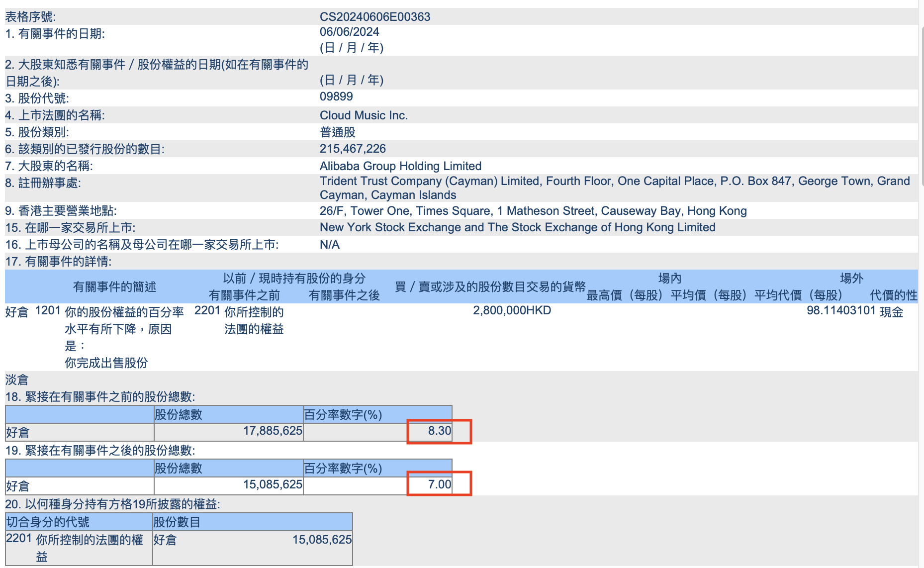Click the "16. 上市母公司的名稱" label
Screen dimensions: 924x568
click(x=142, y=245)
